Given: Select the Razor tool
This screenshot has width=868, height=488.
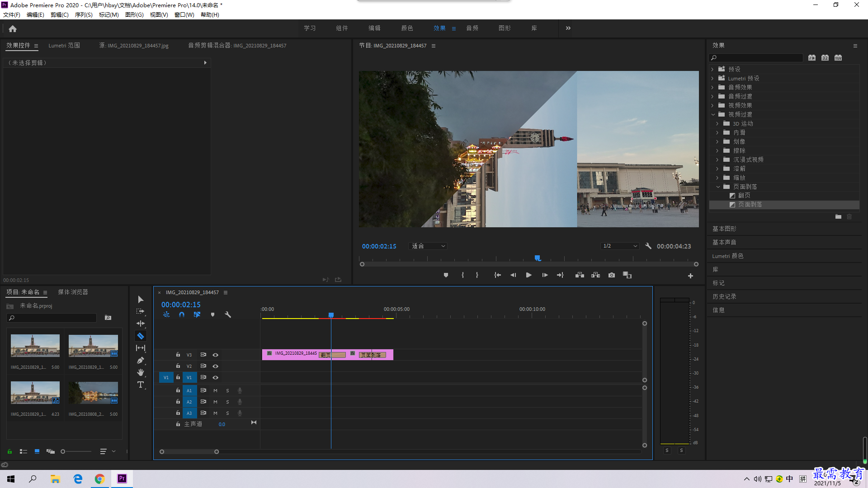Looking at the screenshot, I should click(x=141, y=336).
